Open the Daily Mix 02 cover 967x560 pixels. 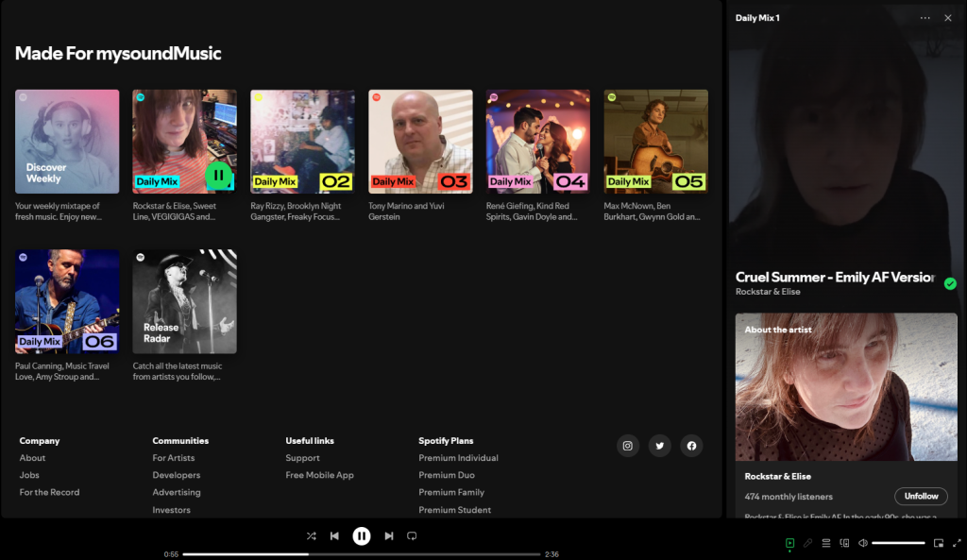[302, 142]
